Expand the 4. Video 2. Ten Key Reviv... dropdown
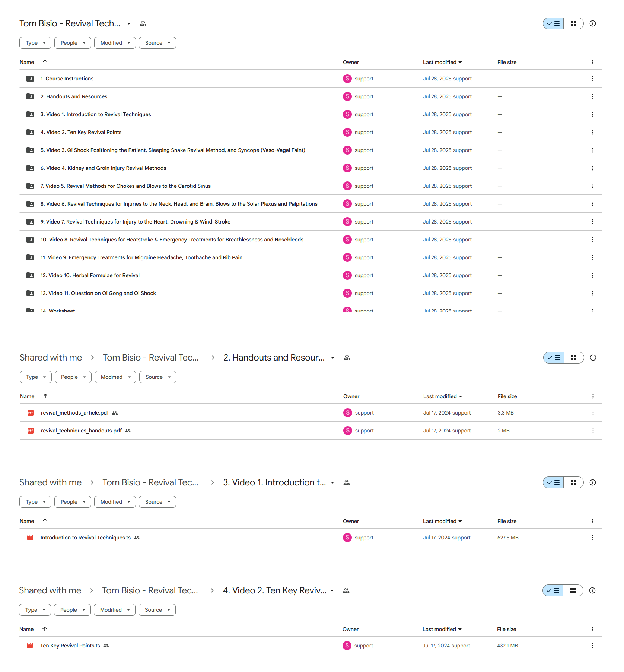 [x=332, y=590]
